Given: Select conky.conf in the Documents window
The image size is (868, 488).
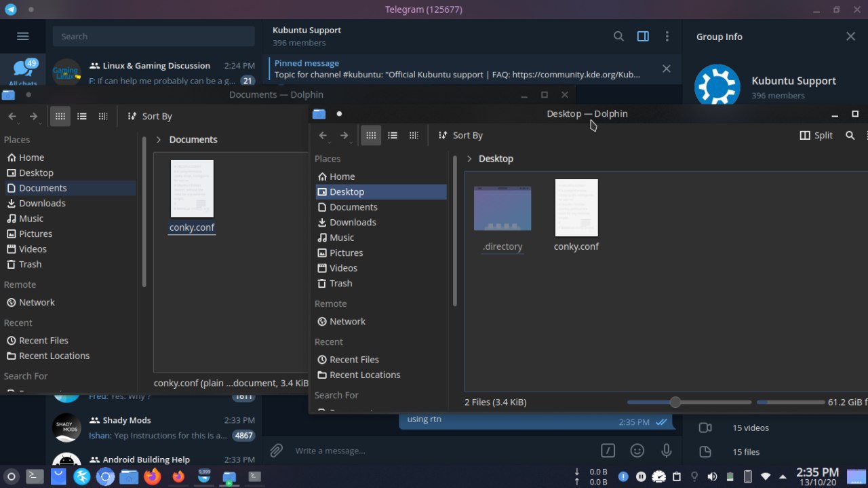Looking at the screenshot, I should click(192, 197).
